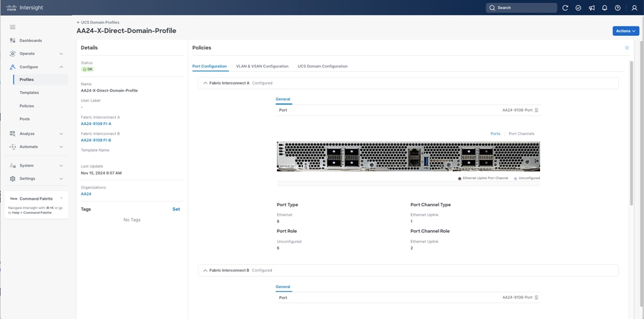Open the notifications bell
The height and width of the screenshot is (319, 644).
tap(605, 8)
